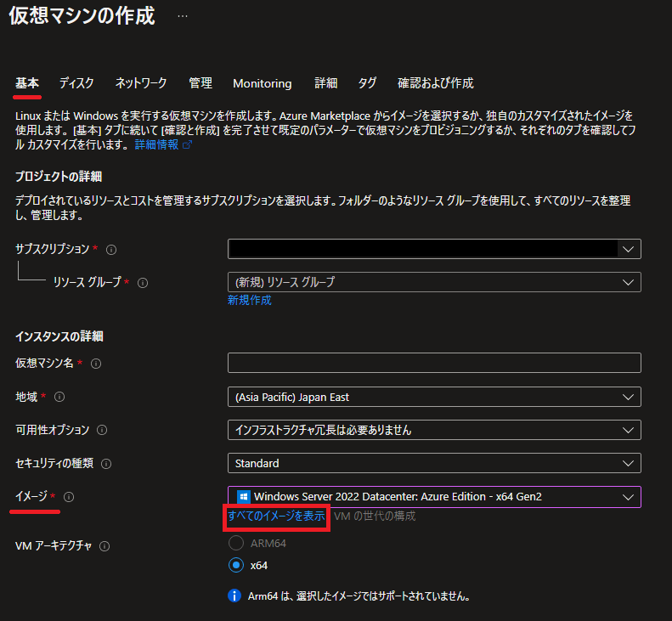Click info icon next to セキュリティの種類
This screenshot has height=621, width=672.
(106, 464)
